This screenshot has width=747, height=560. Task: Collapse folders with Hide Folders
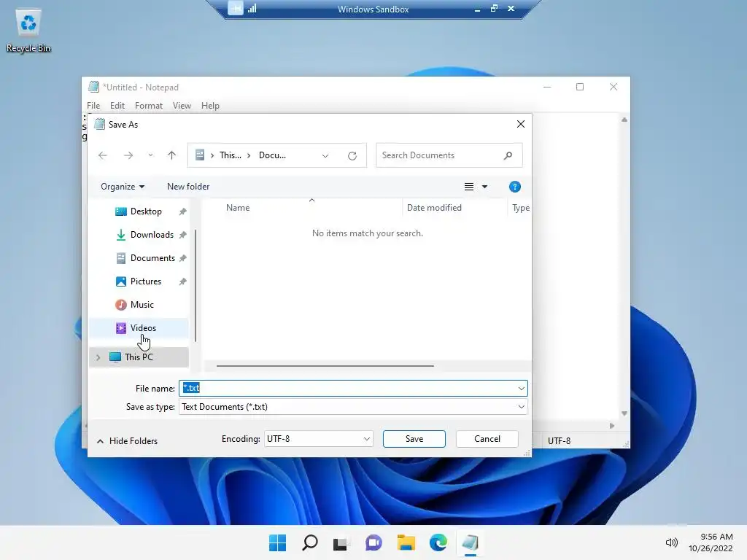coord(127,441)
